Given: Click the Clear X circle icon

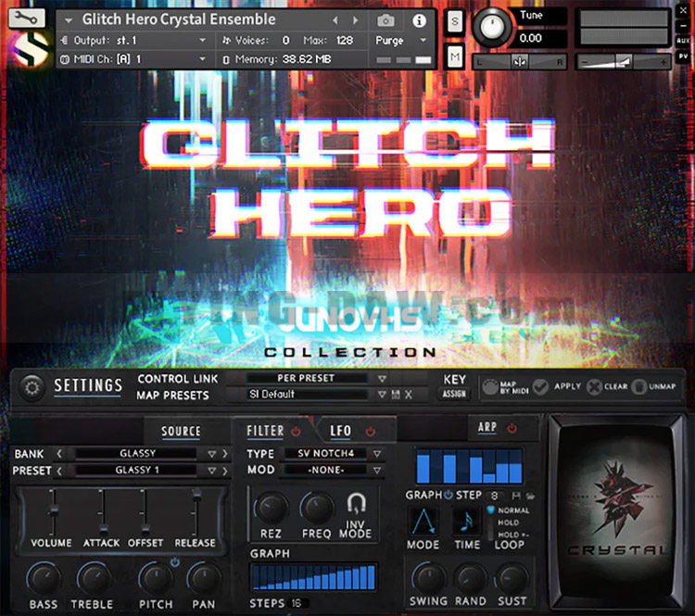Looking at the screenshot, I should click(x=594, y=387).
